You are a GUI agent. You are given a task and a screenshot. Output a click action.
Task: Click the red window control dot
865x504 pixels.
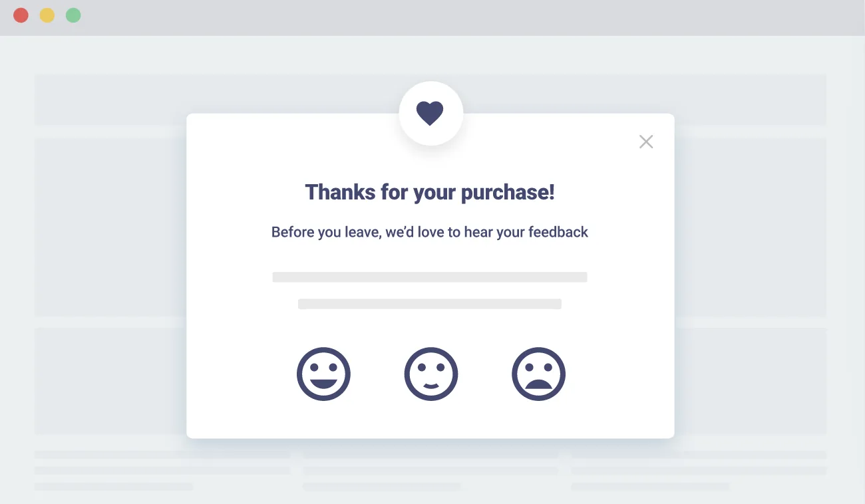click(x=21, y=15)
